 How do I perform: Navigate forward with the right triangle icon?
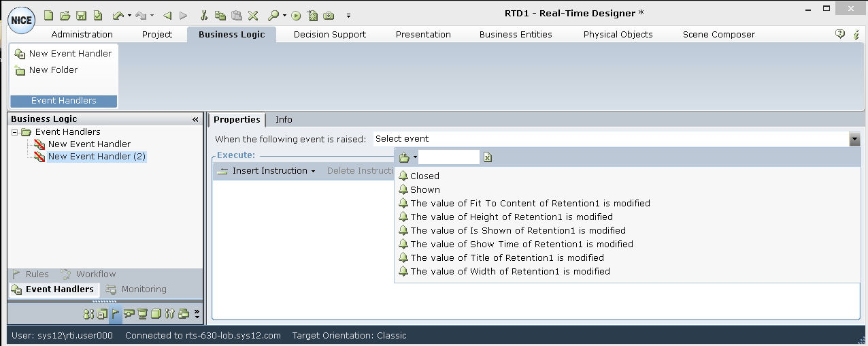pyautogui.click(x=183, y=15)
